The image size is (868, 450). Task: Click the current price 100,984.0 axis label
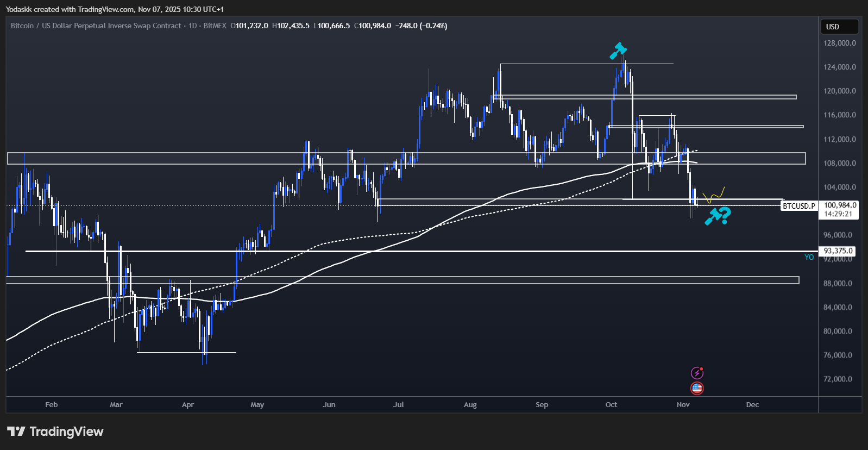pos(840,205)
